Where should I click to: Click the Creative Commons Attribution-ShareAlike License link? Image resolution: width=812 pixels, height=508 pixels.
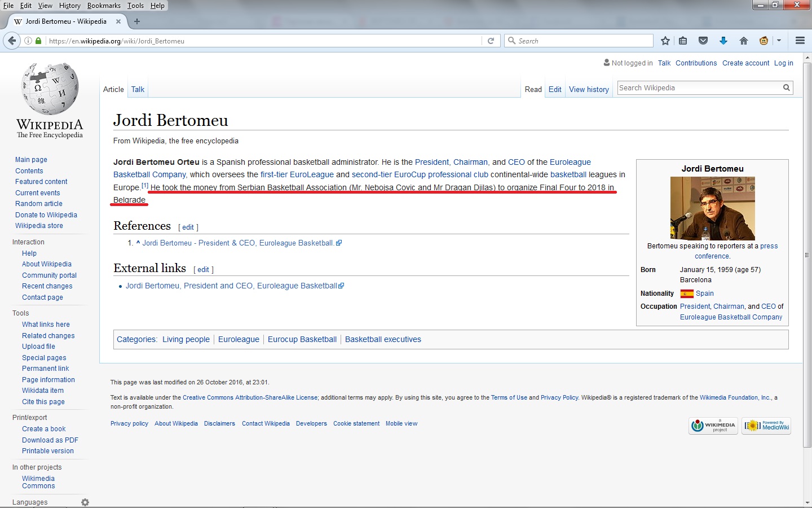click(250, 398)
